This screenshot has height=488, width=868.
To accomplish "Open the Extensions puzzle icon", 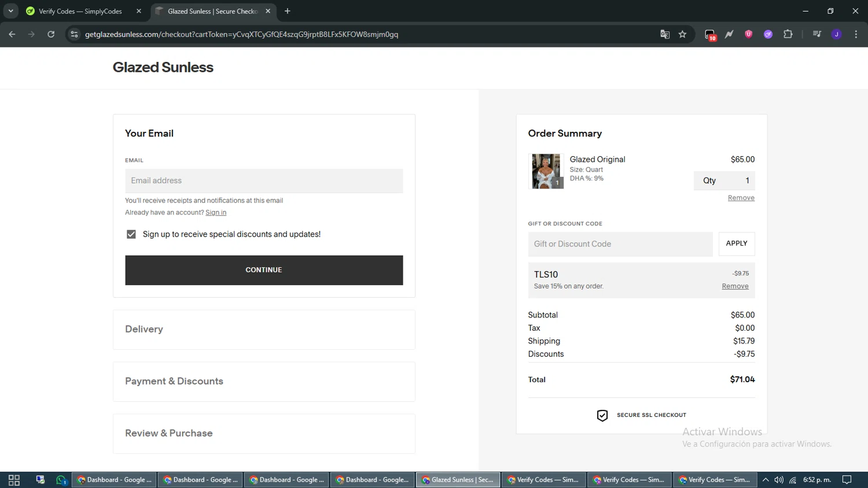I will pyautogui.click(x=788, y=34).
